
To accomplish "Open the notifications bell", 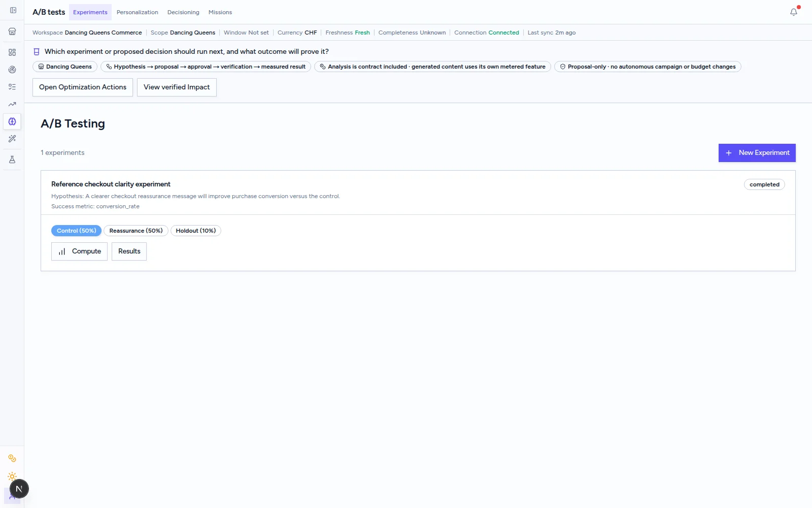I will pos(794,12).
